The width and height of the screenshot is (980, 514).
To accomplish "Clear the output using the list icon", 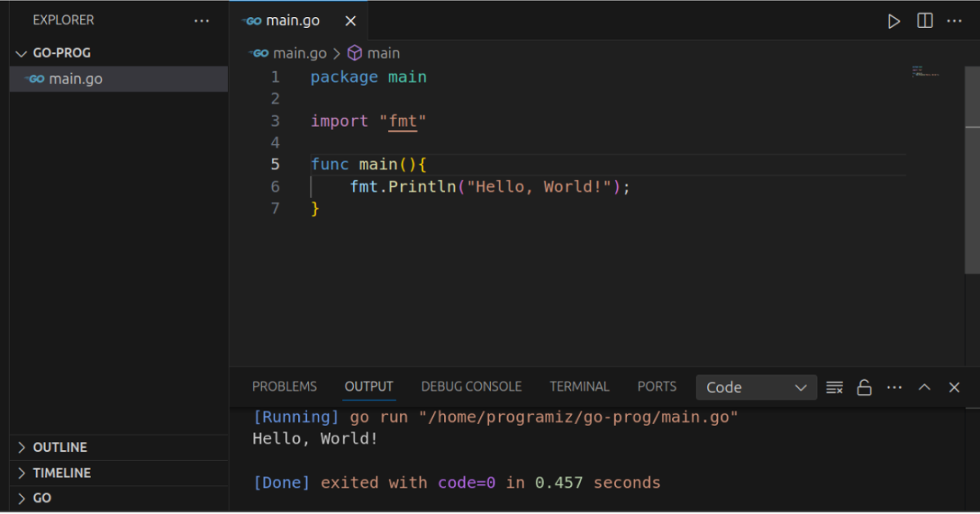I will point(834,387).
